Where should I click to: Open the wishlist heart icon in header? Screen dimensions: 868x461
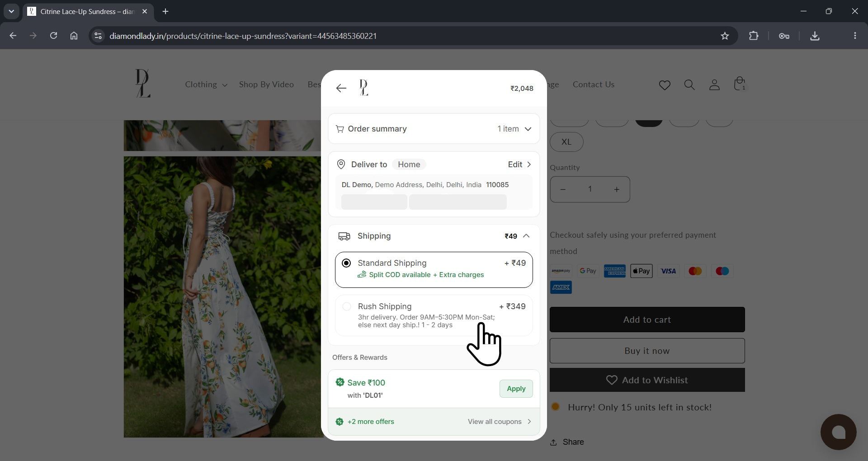click(665, 85)
